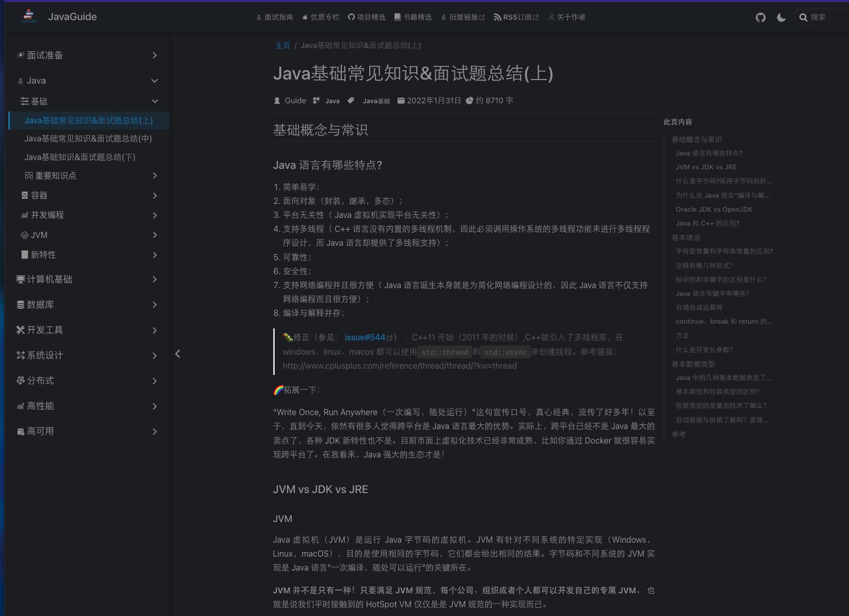Open the JavaGuide GitHub repository icon
The height and width of the screenshot is (616, 849).
point(760,17)
